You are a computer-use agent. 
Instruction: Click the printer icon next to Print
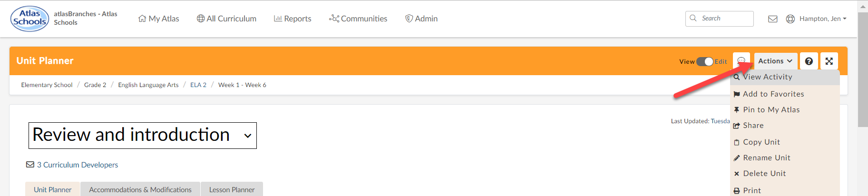[x=737, y=191]
